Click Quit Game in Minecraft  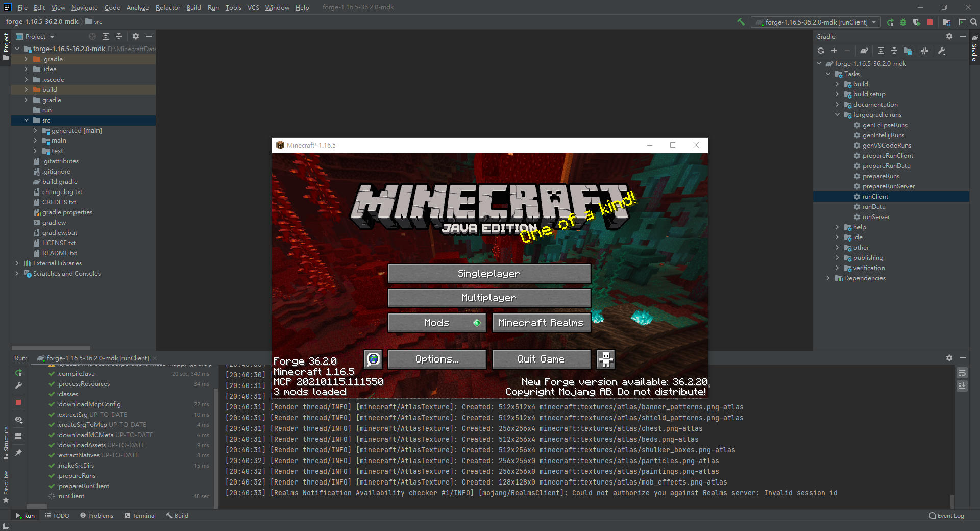[x=541, y=359]
